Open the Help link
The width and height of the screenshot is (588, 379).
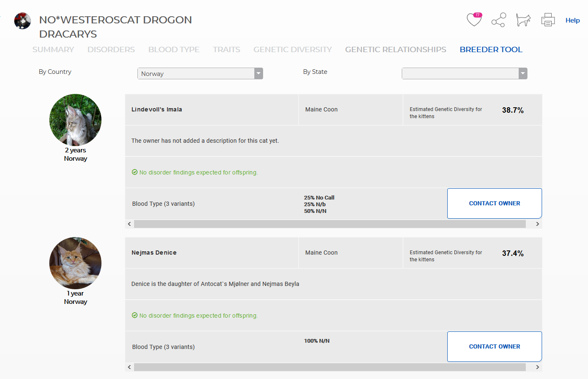[573, 20]
